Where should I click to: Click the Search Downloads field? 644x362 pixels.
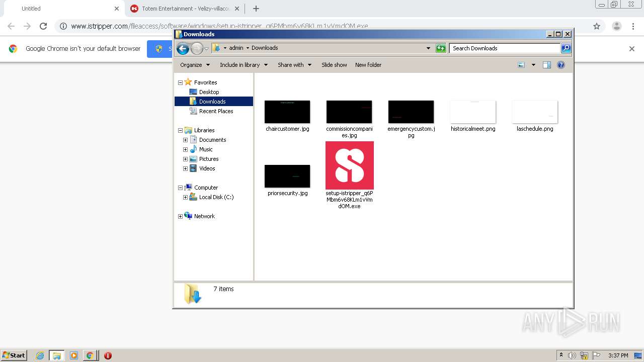(x=505, y=48)
